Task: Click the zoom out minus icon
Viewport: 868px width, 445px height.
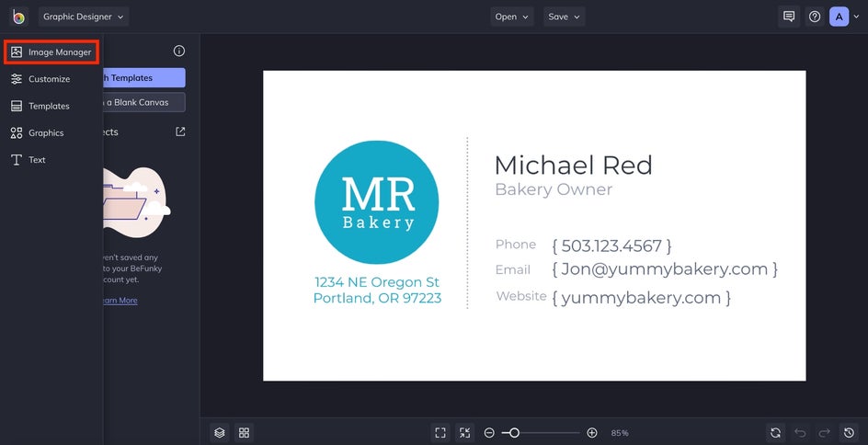Action: coord(489,433)
